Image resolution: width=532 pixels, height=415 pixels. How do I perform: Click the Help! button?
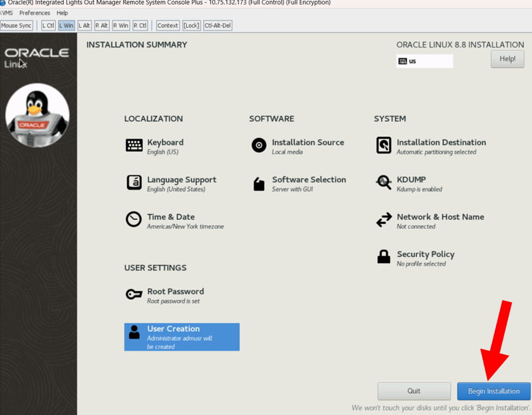(x=507, y=59)
